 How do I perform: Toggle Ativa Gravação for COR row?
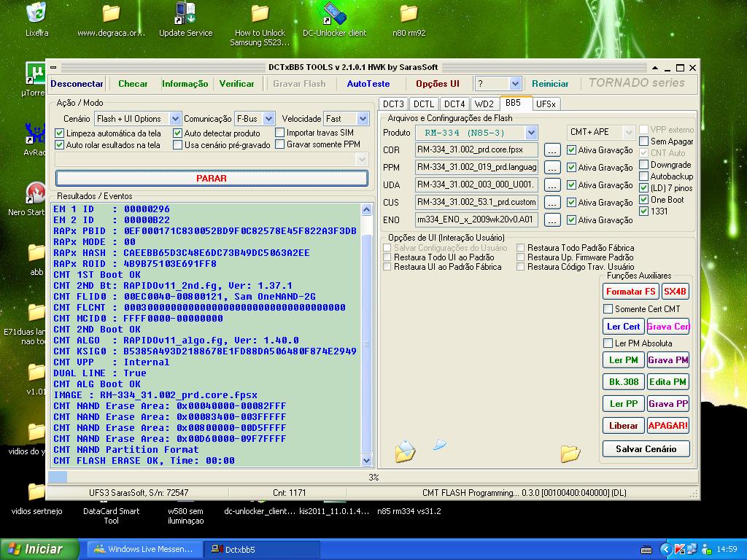click(572, 149)
